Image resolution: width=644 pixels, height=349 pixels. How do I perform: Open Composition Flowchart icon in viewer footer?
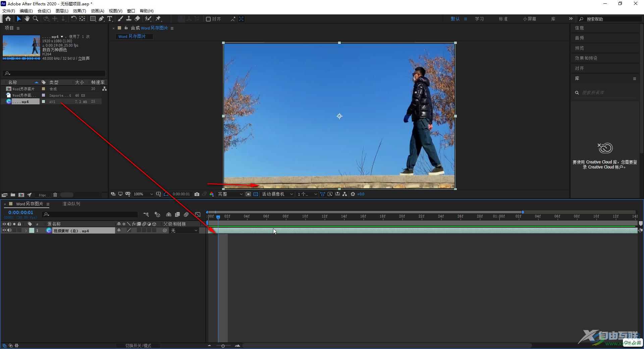pos(344,194)
